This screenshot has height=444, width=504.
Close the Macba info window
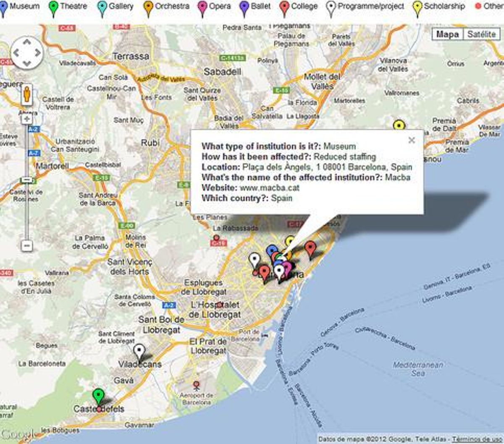click(412, 141)
